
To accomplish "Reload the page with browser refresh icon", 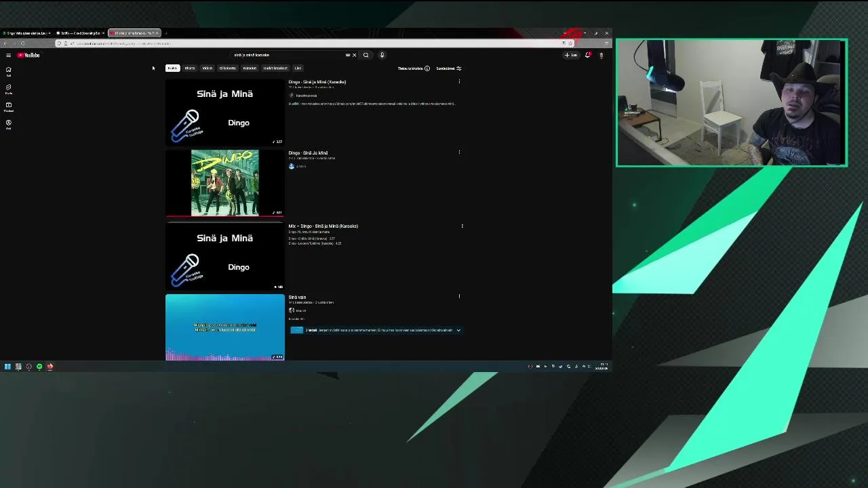I will pos(22,43).
